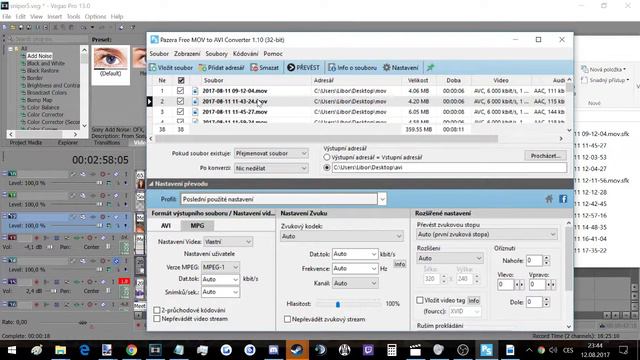Uncheck the checkbox for file row 3
Viewport: 640px width, 360px height.
click(180, 111)
